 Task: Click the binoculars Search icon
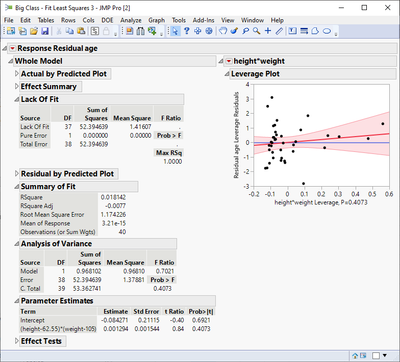pyautogui.click(x=141, y=31)
